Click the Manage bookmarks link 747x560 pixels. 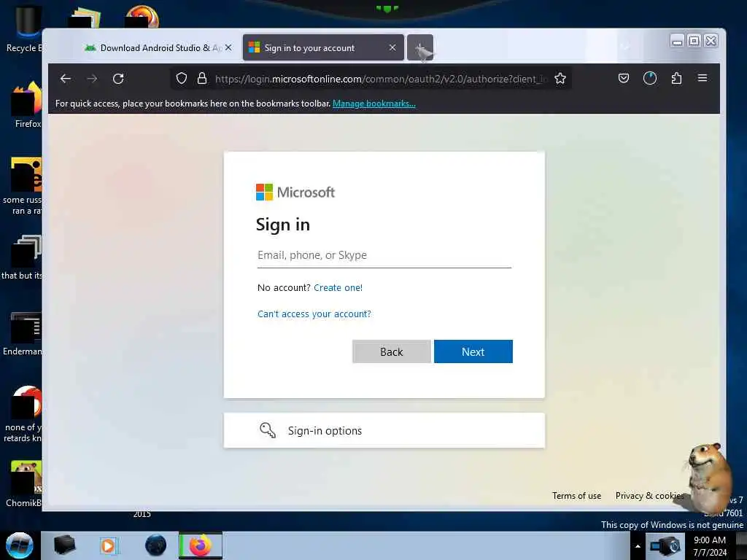[x=374, y=104]
